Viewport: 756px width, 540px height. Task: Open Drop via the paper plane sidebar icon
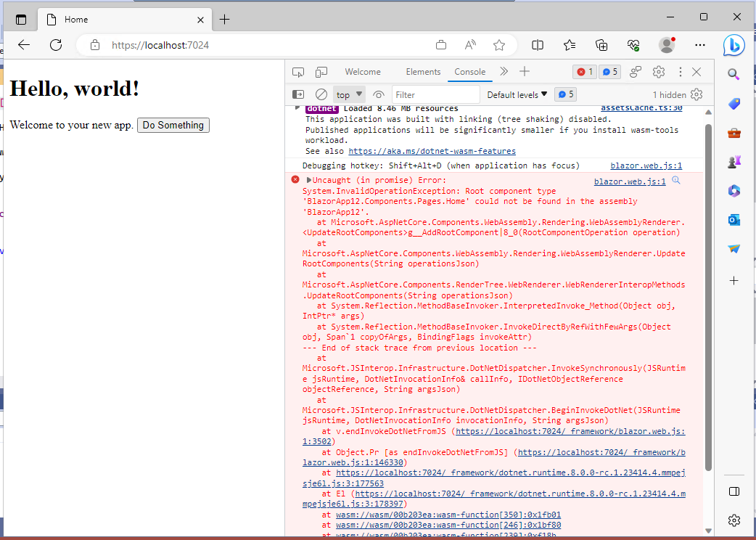(x=734, y=248)
